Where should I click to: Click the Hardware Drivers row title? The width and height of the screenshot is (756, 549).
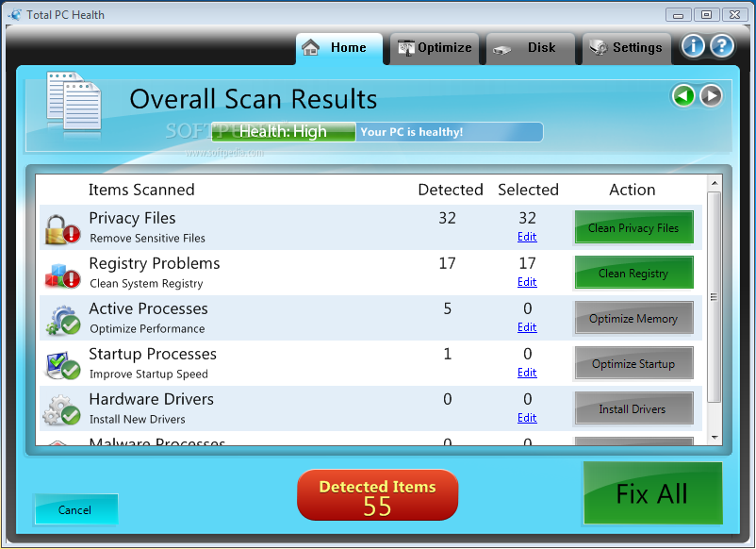tap(152, 399)
